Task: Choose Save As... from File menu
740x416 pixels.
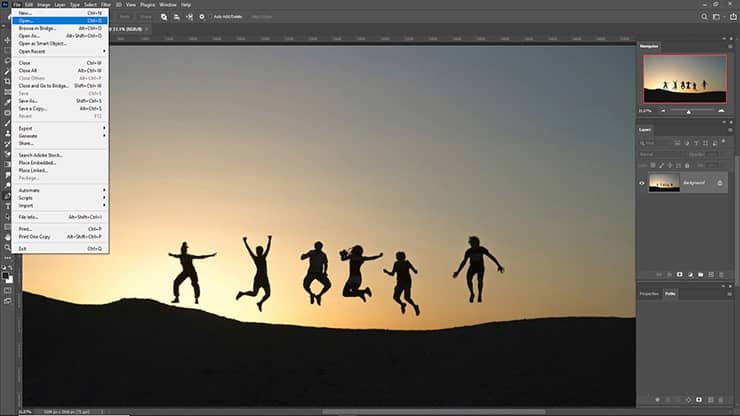Action: tap(60, 101)
